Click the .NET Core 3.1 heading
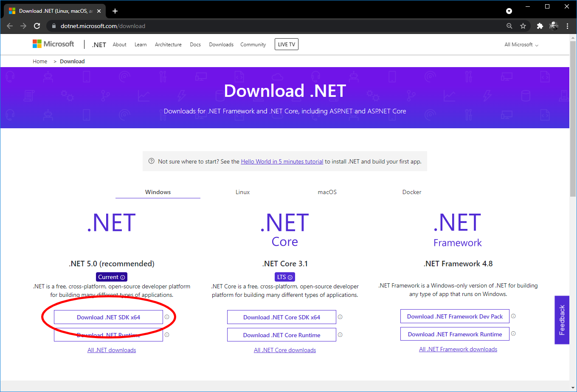This screenshot has height=392, width=577. tap(285, 264)
